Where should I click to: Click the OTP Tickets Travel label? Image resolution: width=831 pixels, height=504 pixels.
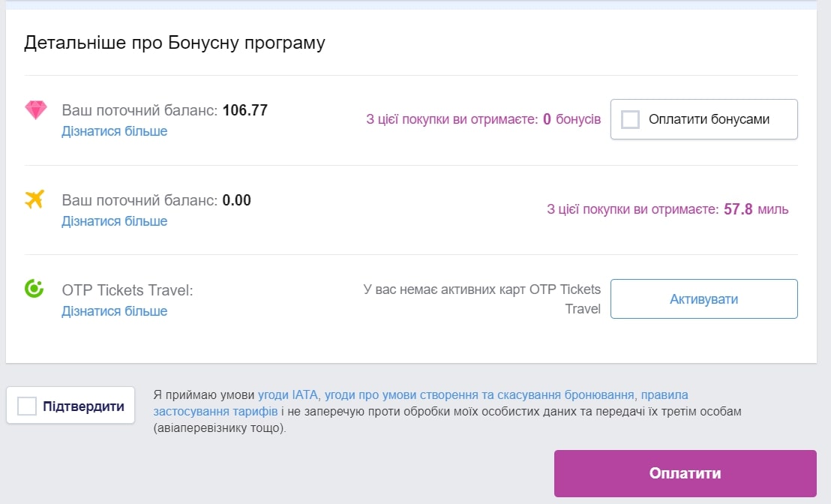(x=127, y=290)
